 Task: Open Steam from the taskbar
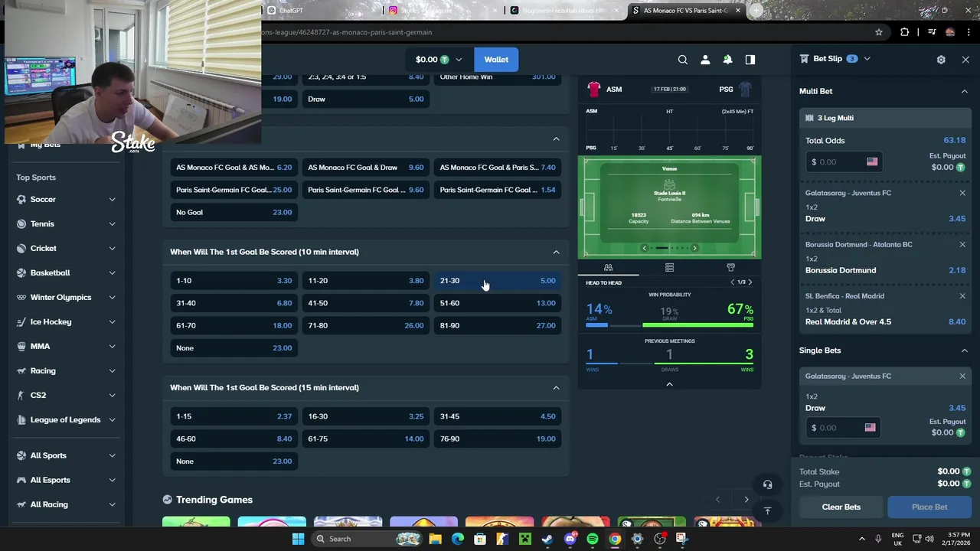pyautogui.click(x=547, y=539)
